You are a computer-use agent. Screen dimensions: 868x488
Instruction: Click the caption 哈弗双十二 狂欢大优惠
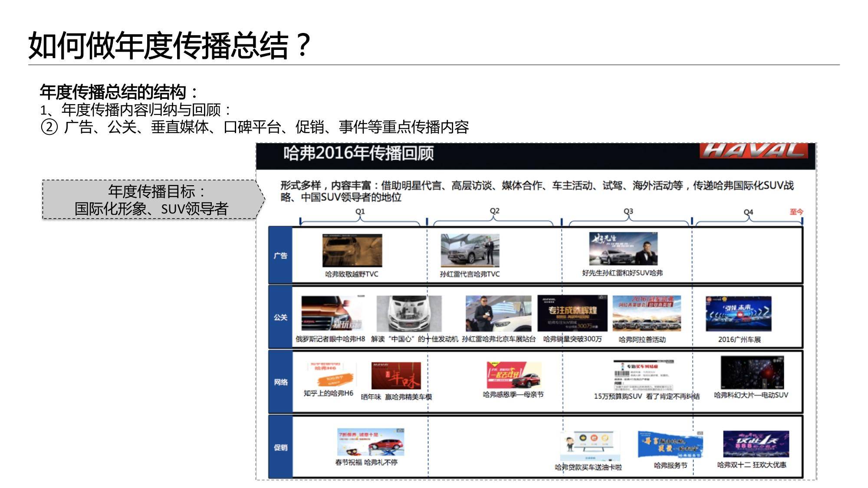click(751, 465)
